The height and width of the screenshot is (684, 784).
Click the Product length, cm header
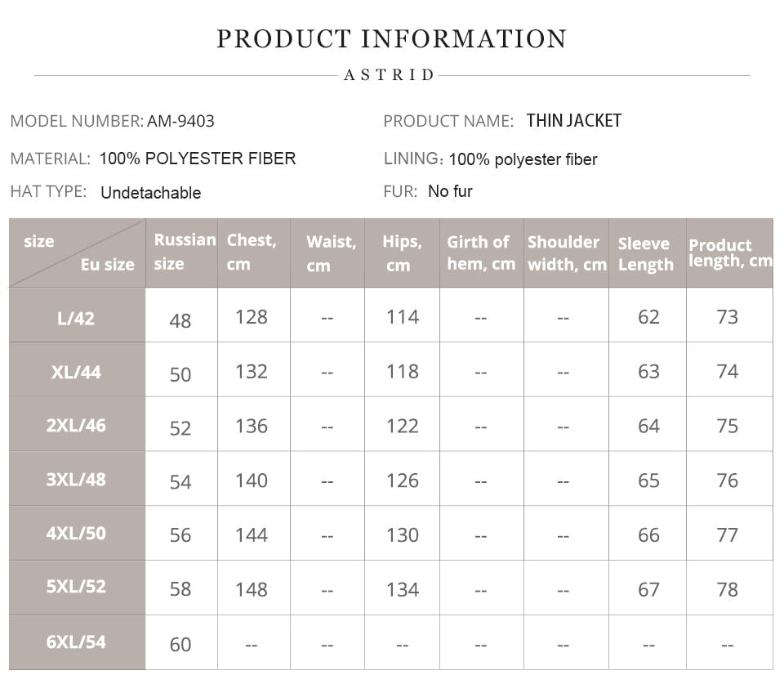[x=729, y=253]
